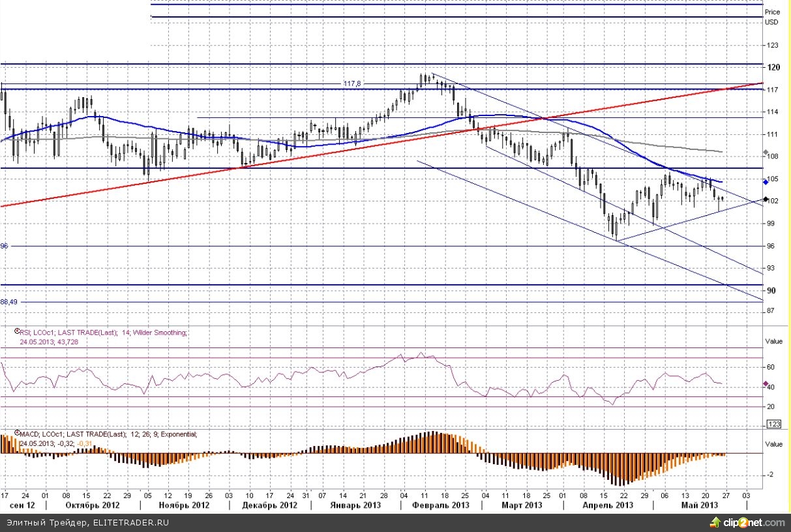This screenshot has height=532, width=791.
Task: Click the black diamond marker near 102
Action: [766, 199]
